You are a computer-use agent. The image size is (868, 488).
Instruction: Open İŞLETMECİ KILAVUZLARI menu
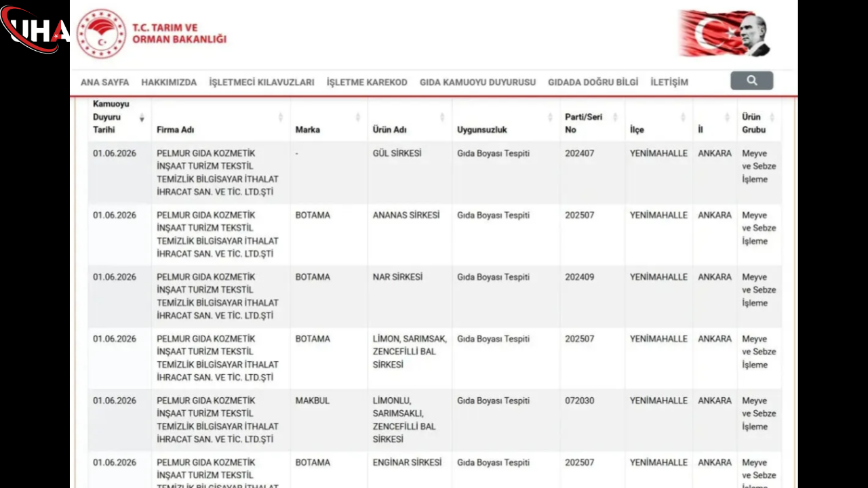click(262, 82)
